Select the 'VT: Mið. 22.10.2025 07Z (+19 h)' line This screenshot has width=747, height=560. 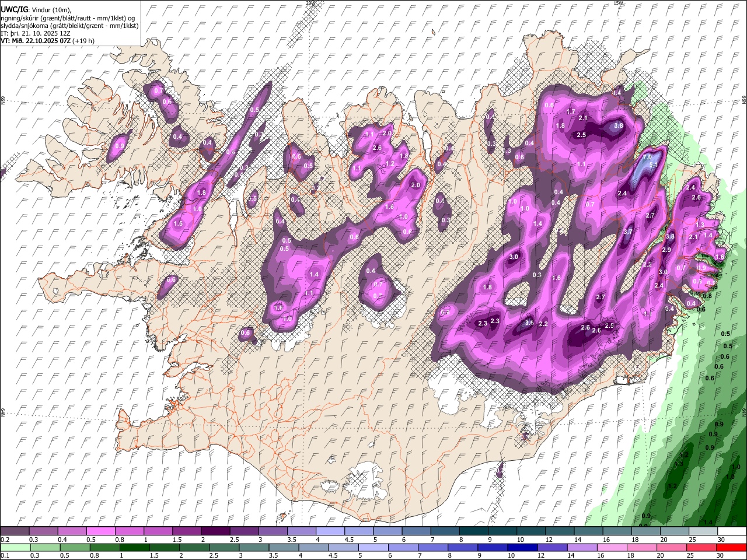pos(48,41)
